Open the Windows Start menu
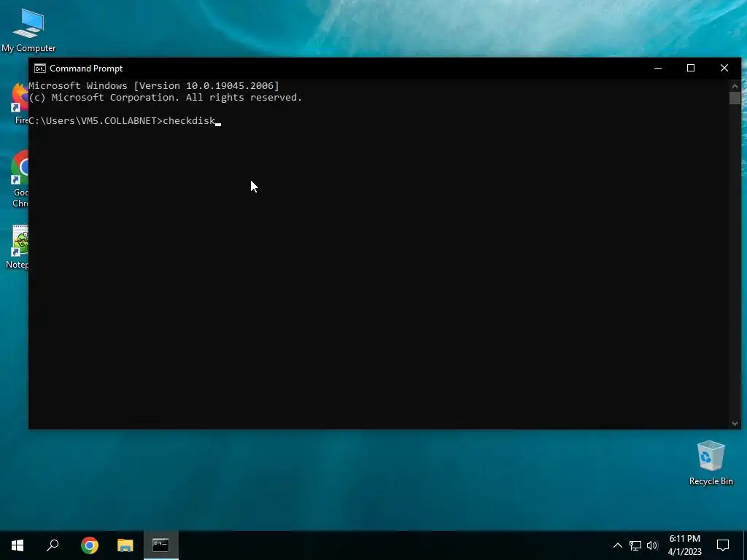 18,545
